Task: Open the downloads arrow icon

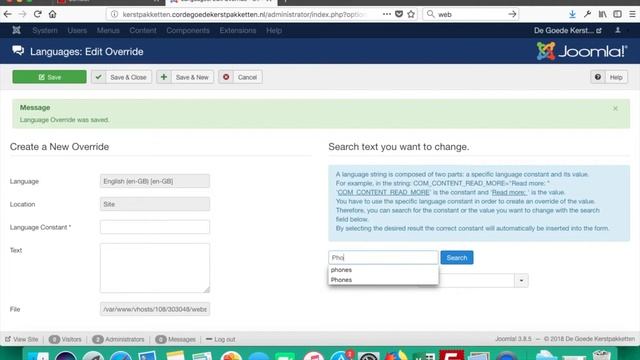Action: coord(572,14)
